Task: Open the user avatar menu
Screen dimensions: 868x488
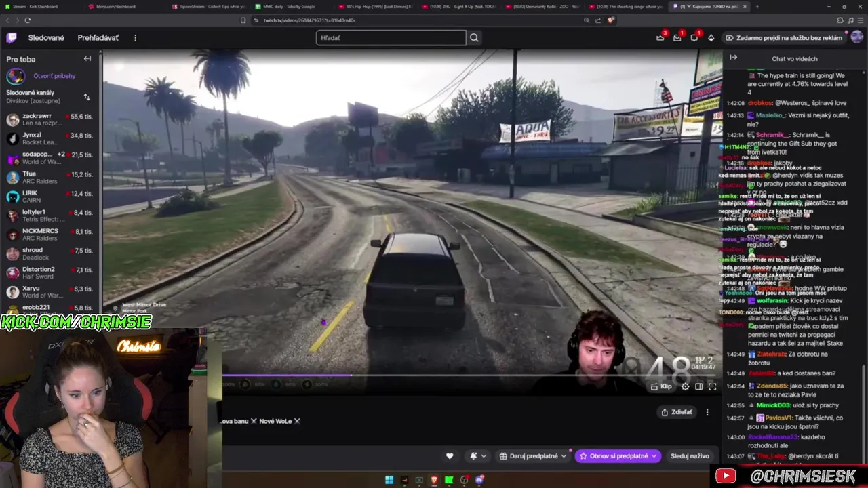Action: point(857,37)
